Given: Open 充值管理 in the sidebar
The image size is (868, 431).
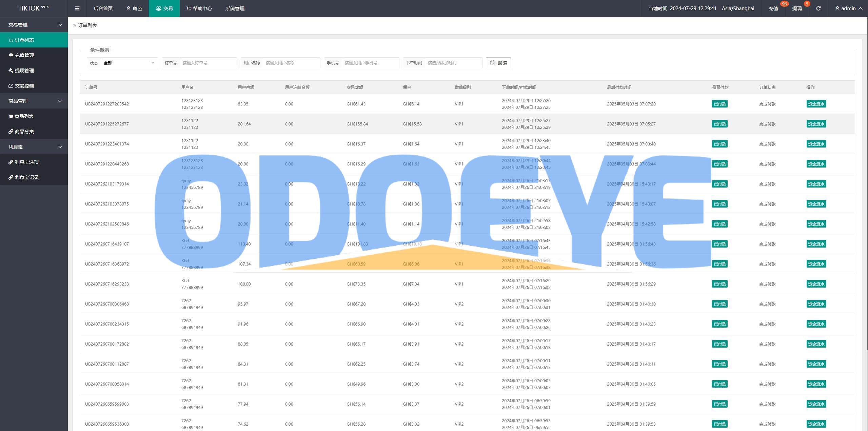Looking at the screenshot, I should [x=34, y=55].
